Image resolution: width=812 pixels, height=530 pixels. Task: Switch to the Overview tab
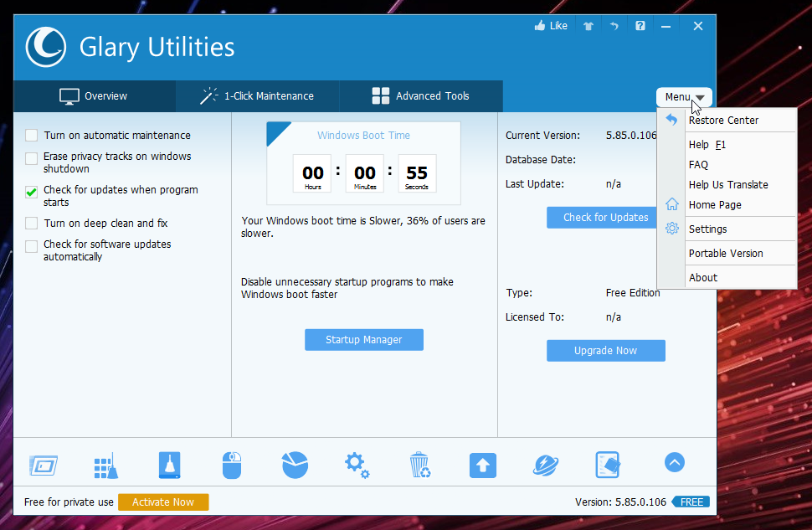95,96
